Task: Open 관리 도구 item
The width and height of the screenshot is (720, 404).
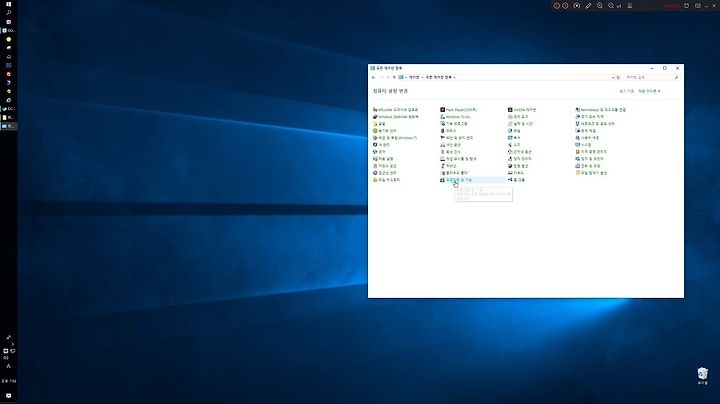Action: coord(518,117)
